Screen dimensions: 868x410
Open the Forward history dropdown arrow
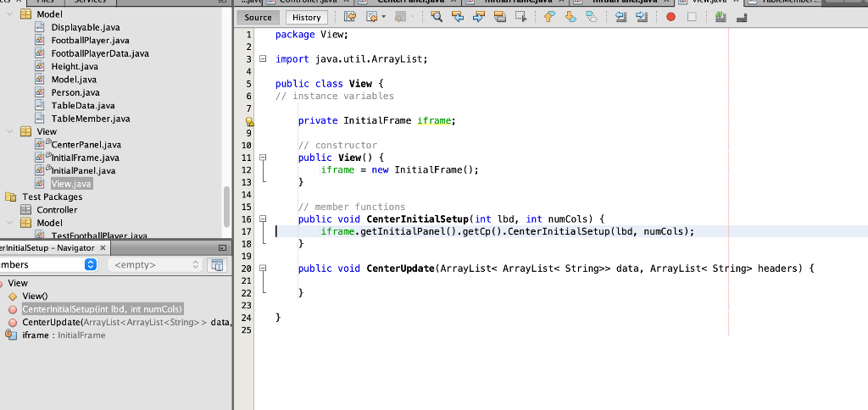coord(413,17)
